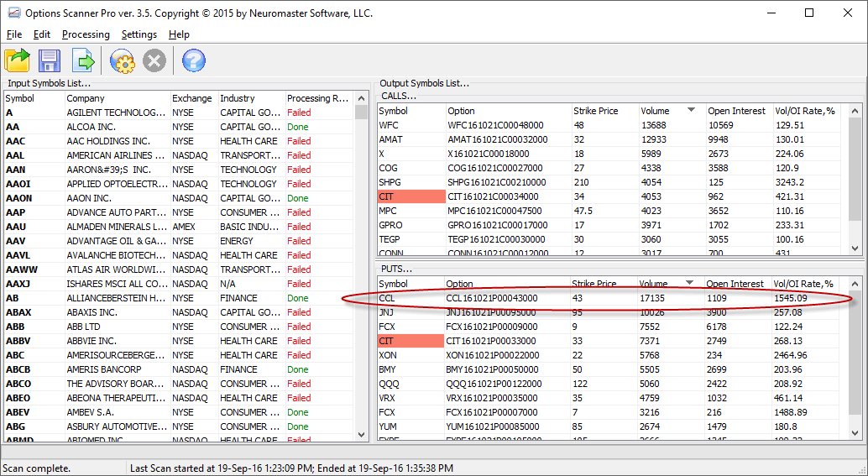The height and width of the screenshot is (476, 868).
Task: Click Last Scan started status bar entry
Action: pyautogui.click(x=292, y=468)
